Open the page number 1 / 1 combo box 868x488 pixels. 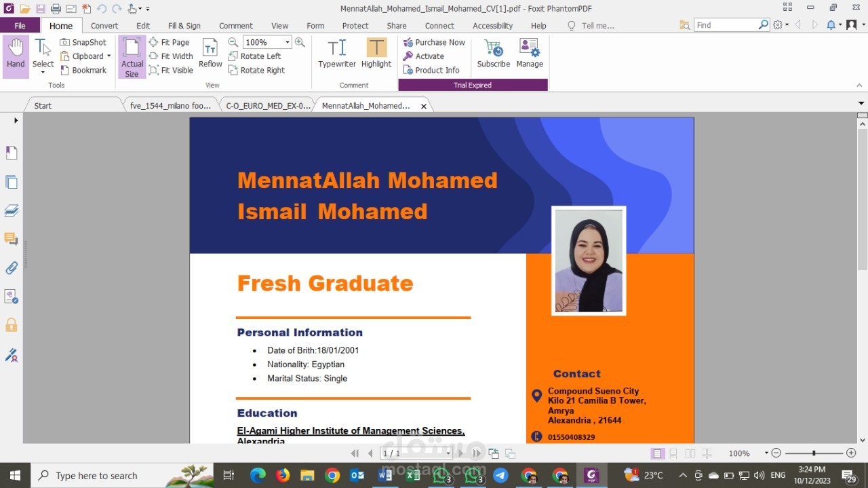point(416,453)
